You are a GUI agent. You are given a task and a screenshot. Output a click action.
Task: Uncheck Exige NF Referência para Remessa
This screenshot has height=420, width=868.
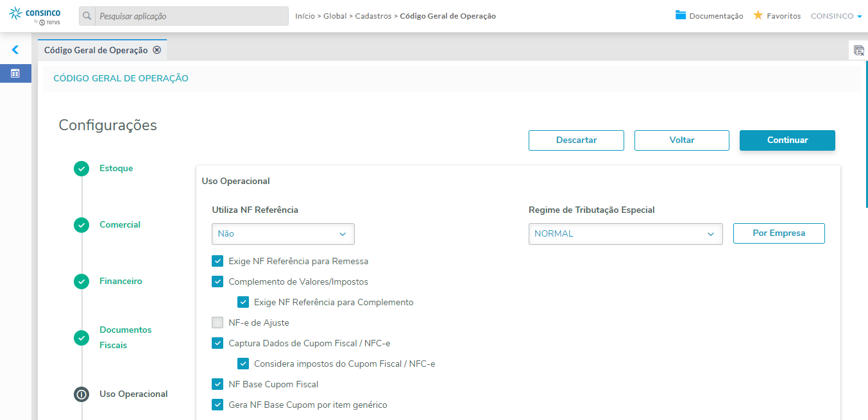tap(217, 261)
